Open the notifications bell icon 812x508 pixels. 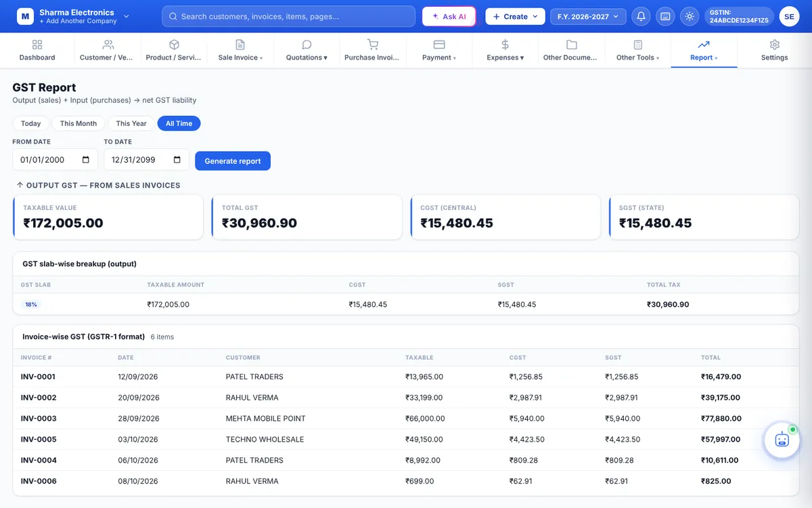click(x=641, y=16)
